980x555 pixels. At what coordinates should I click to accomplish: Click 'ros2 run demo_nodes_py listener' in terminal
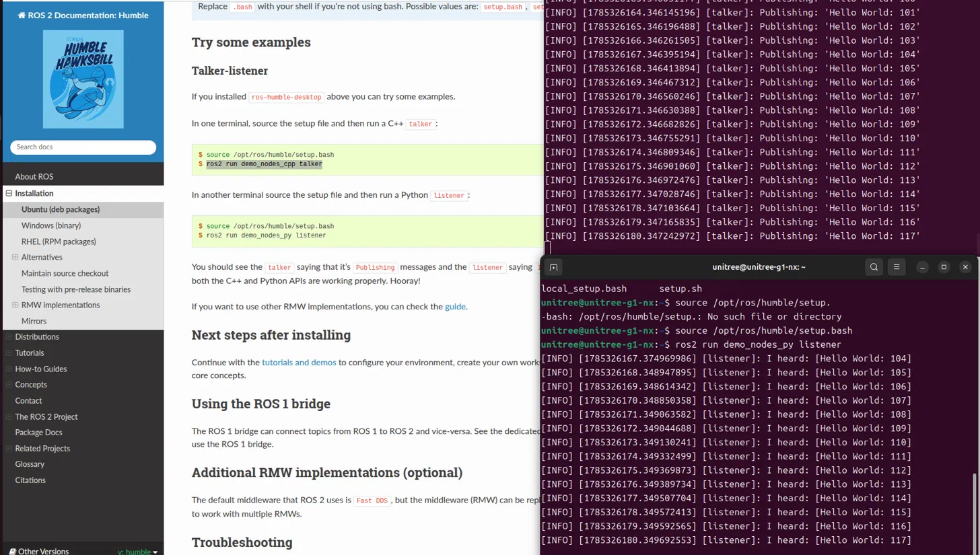click(758, 345)
